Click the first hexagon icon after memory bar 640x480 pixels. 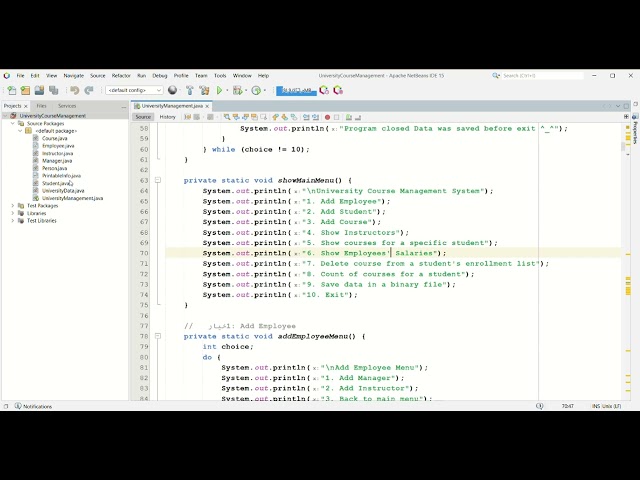pos(324,90)
